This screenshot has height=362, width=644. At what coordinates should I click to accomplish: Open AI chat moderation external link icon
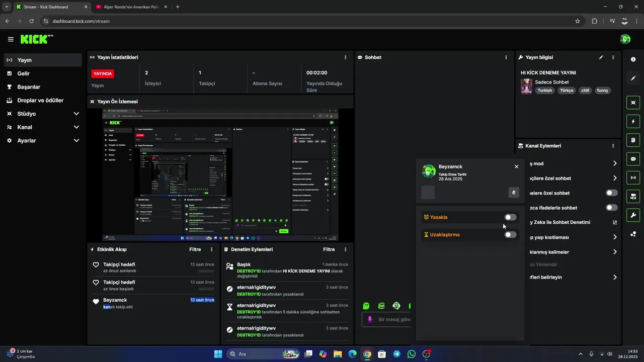[x=615, y=222]
